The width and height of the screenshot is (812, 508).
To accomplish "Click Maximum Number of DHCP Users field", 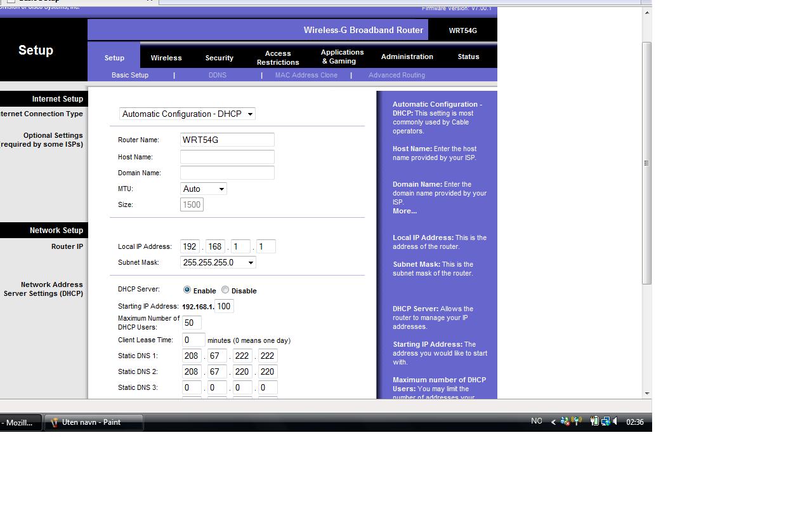I will click(192, 323).
